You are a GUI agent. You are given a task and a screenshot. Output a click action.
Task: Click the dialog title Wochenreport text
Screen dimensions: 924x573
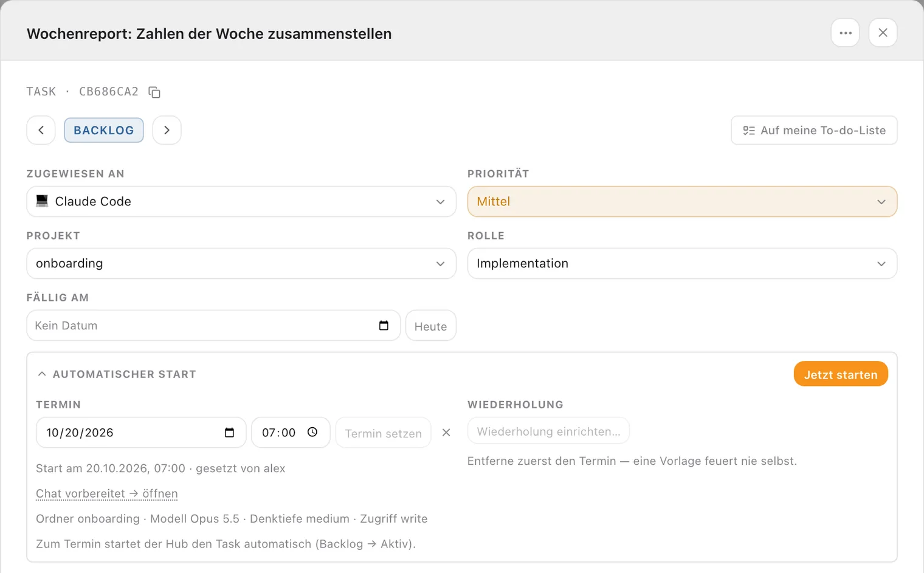click(209, 33)
